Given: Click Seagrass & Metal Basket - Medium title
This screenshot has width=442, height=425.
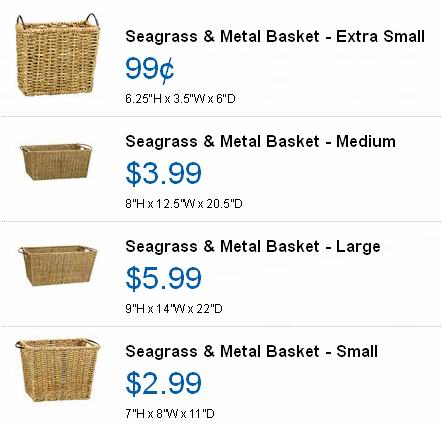Looking at the screenshot, I should click(x=261, y=141).
